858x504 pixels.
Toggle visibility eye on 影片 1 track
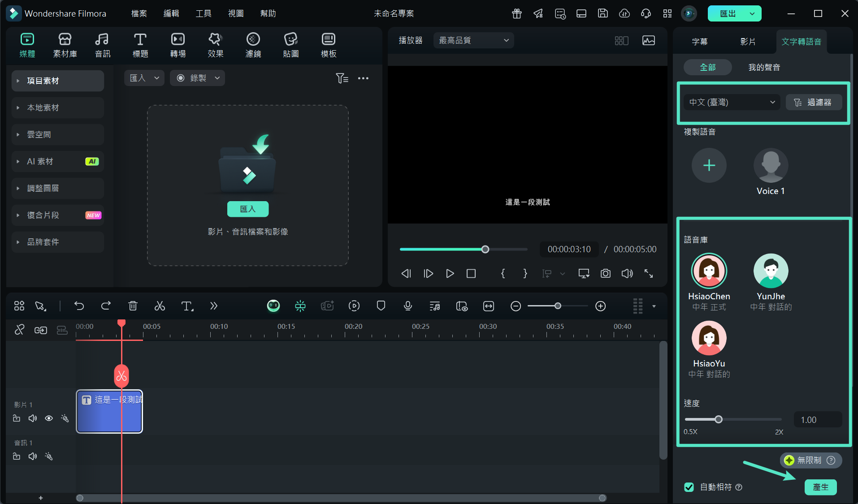[x=49, y=418]
